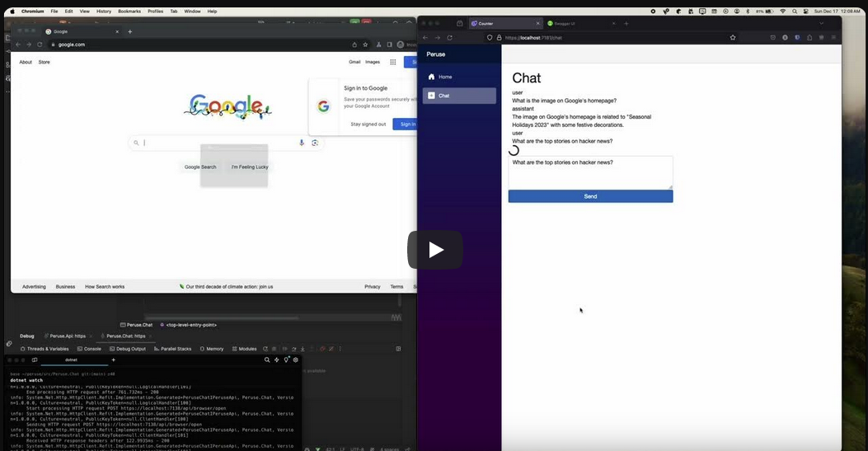The width and height of the screenshot is (868, 451).
Task: Open the Store link on Google
Action: pyautogui.click(x=45, y=62)
